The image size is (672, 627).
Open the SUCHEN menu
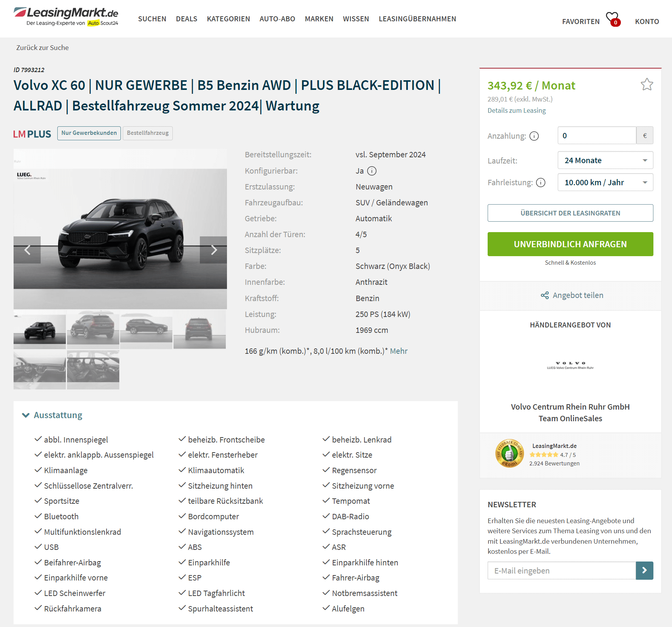click(152, 19)
